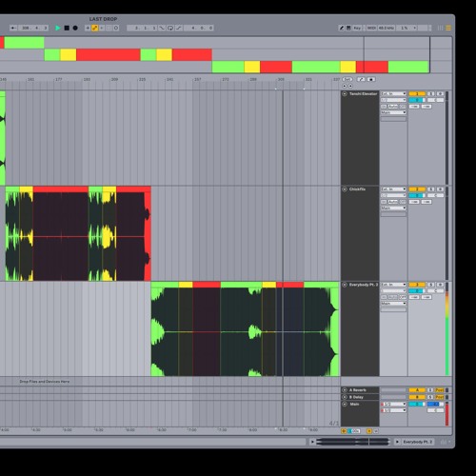Image resolution: width=476 pixels, height=476 pixels.
Task: Open Chinkflix input type dropdown
Action: tap(393, 189)
